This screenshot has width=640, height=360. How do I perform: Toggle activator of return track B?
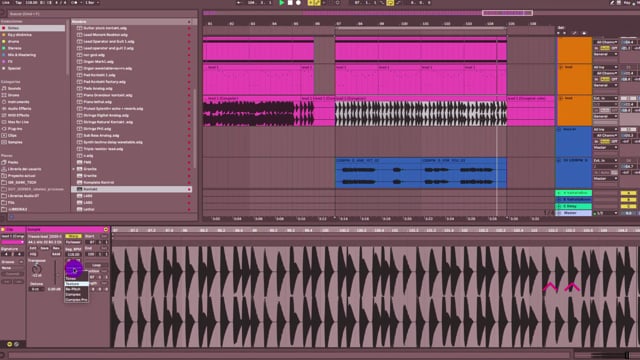pos(629,200)
